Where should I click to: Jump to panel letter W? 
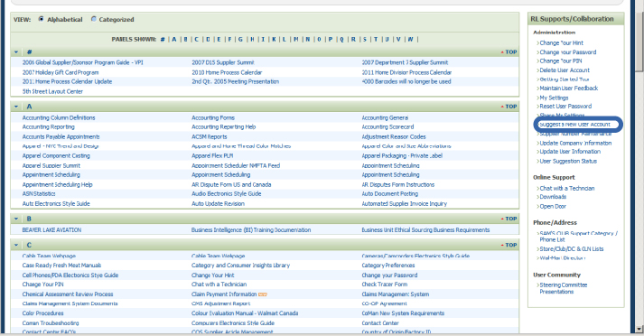click(x=410, y=40)
